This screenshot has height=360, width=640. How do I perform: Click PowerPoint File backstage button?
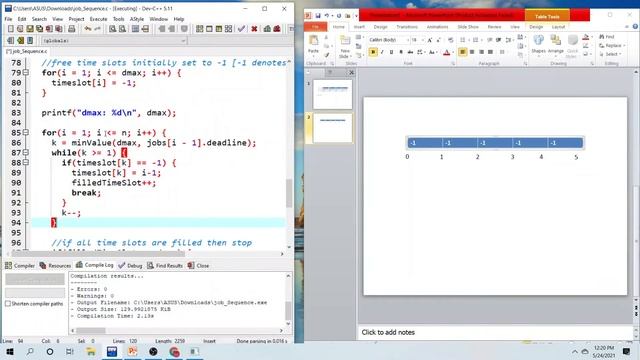point(315,27)
